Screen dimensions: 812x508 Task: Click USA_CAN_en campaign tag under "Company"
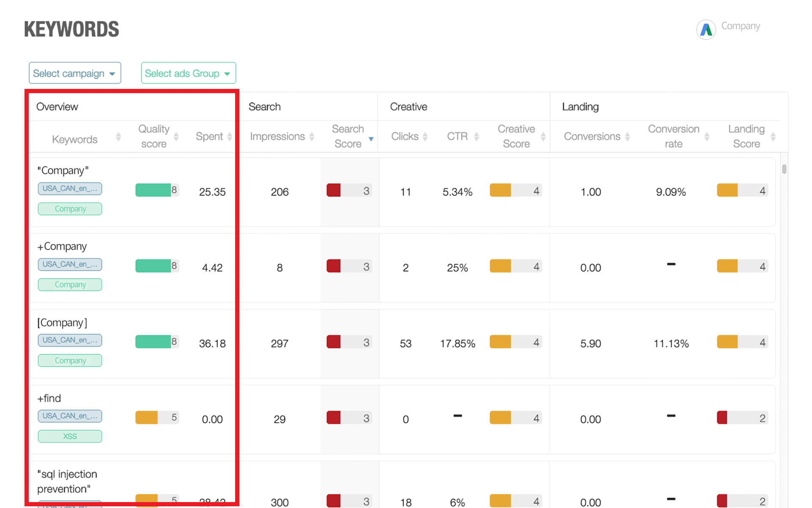[x=70, y=189]
